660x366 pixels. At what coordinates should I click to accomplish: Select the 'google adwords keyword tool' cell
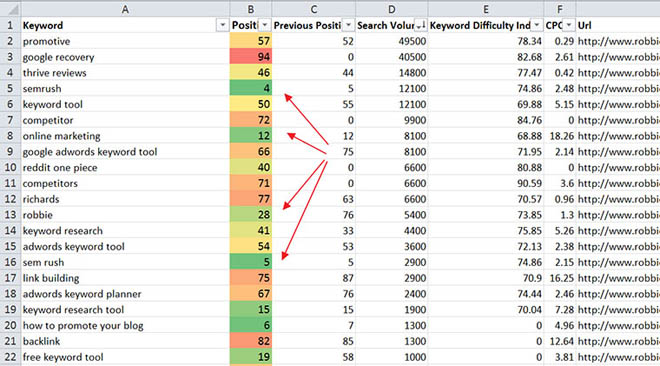(x=125, y=151)
